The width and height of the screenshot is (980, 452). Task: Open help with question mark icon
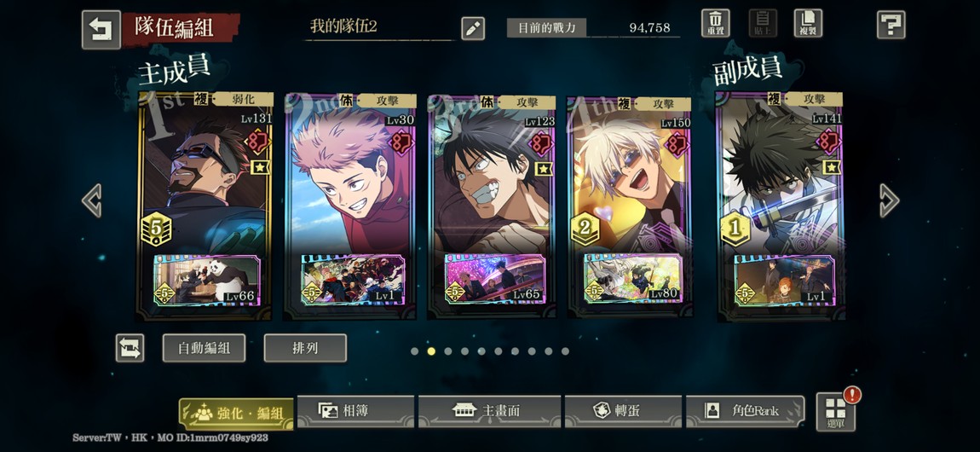pos(891,25)
